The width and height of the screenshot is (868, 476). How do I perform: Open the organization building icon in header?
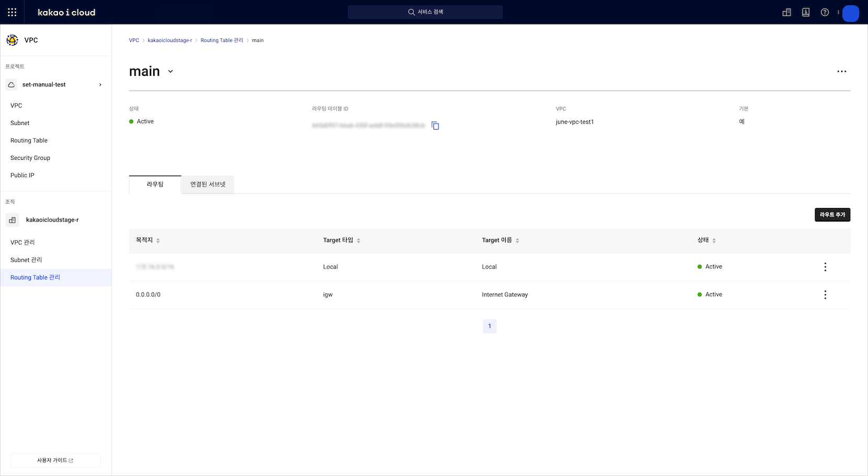click(786, 12)
